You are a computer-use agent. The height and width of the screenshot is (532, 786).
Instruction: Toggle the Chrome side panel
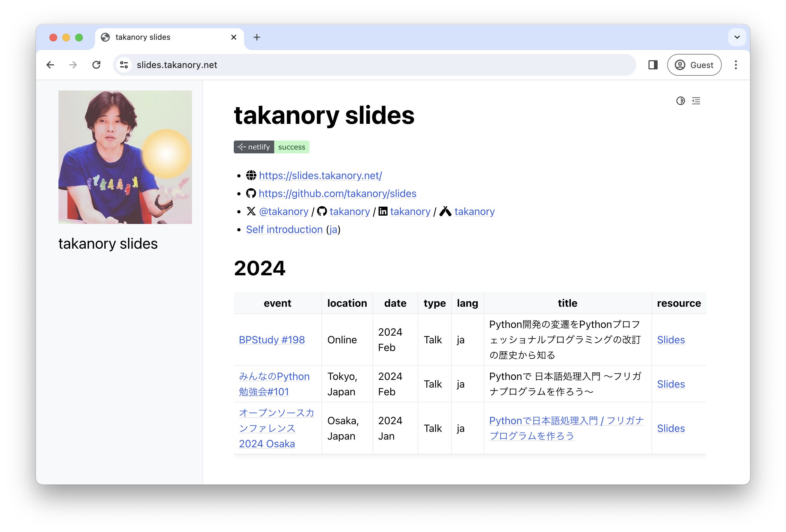point(653,64)
